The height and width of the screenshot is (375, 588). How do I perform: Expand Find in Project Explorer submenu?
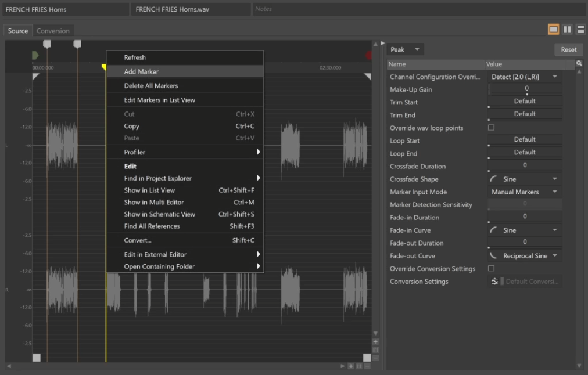(x=185, y=178)
